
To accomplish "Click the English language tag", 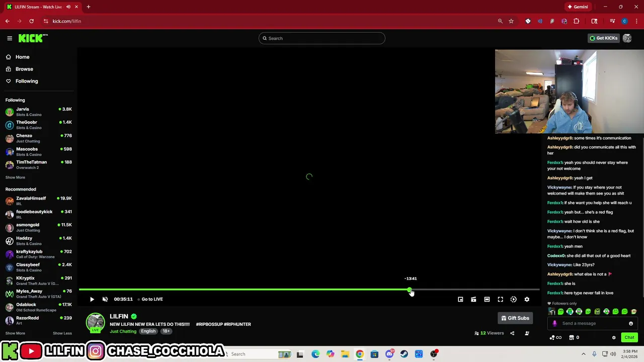I will pyautogui.click(x=148, y=331).
